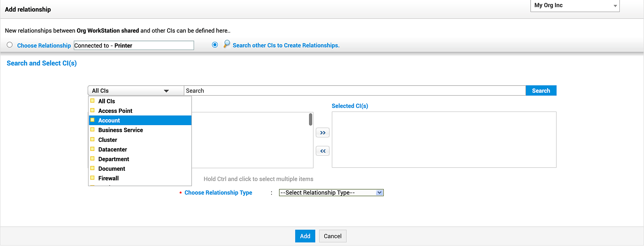Pick Document in the CI type list

(x=112, y=169)
